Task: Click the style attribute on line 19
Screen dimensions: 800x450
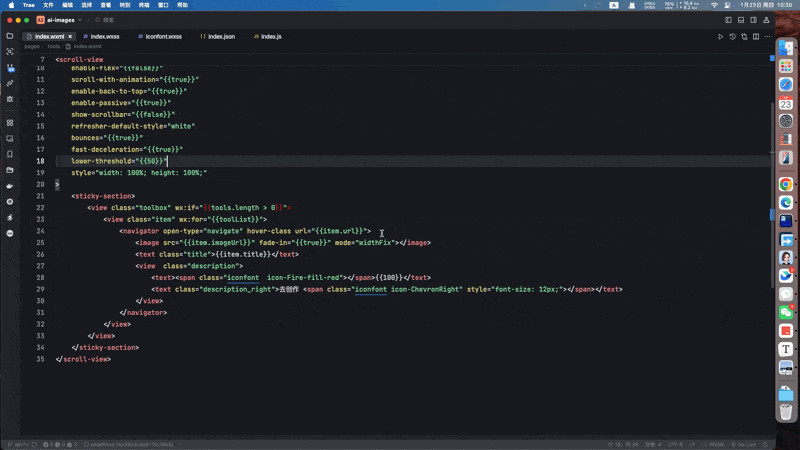Action: [x=139, y=173]
